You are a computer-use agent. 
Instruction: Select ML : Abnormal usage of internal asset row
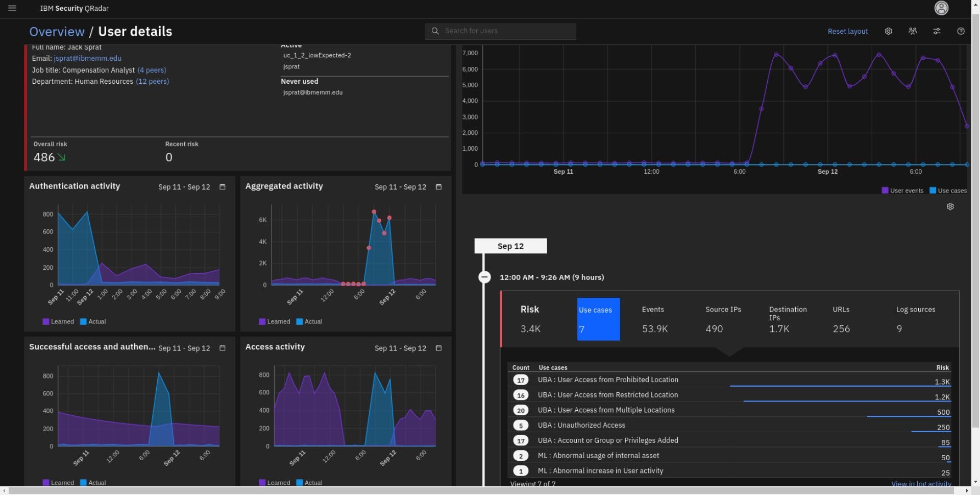[730, 456]
